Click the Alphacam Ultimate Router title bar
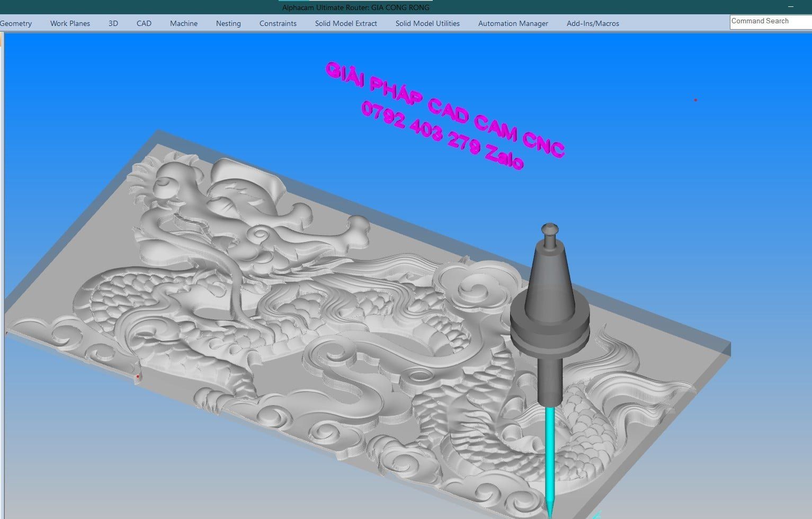This screenshot has height=519, width=812. [355, 7]
